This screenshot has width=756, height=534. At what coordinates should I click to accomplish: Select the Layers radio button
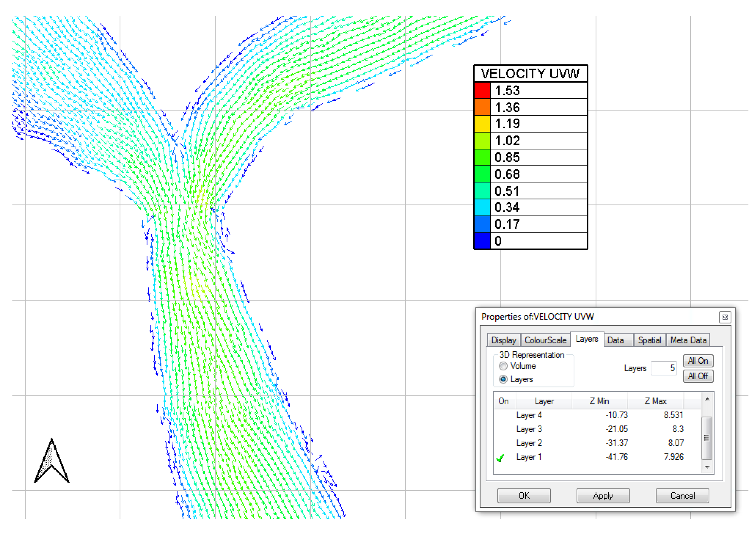(x=503, y=379)
